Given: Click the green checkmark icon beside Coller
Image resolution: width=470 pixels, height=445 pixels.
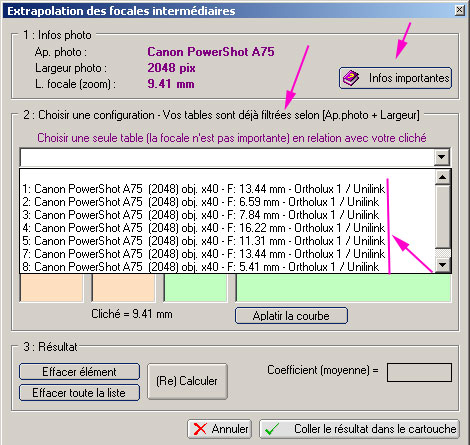Looking at the screenshot, I should click(272, 429).
